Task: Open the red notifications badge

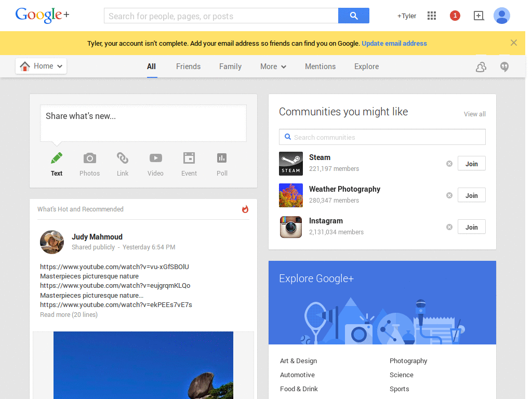Action: (x=455, y=16)
